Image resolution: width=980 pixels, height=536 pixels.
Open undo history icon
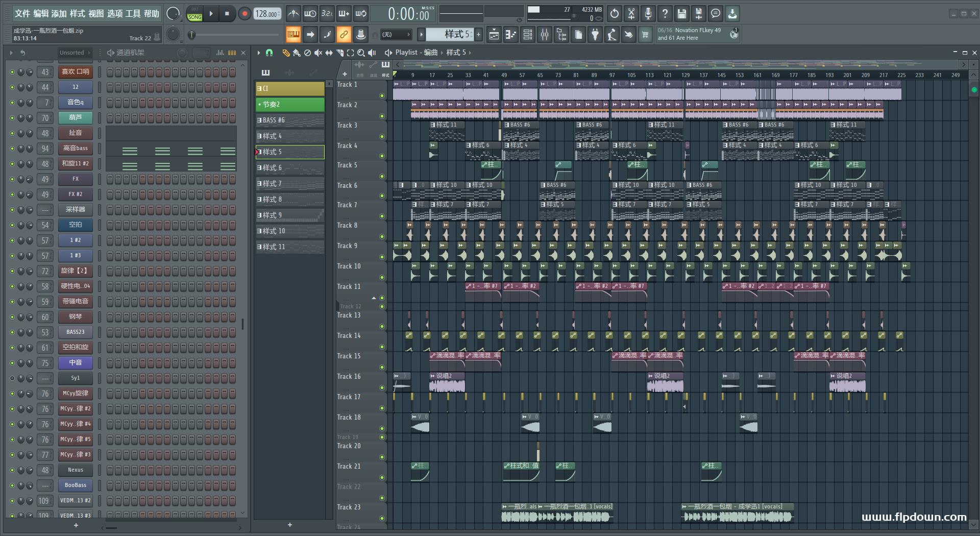pos(615,14)
